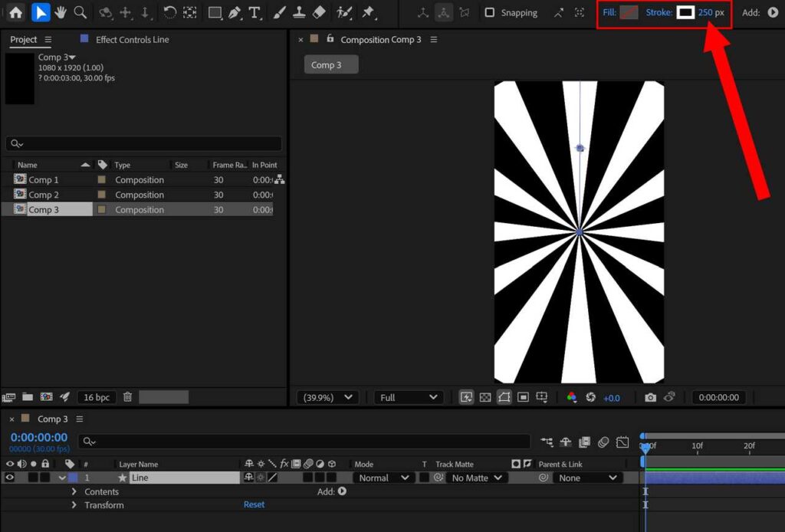785x532 pixels.
Task: Open the Normal blending mode dropdown
Action: point(383,478)
